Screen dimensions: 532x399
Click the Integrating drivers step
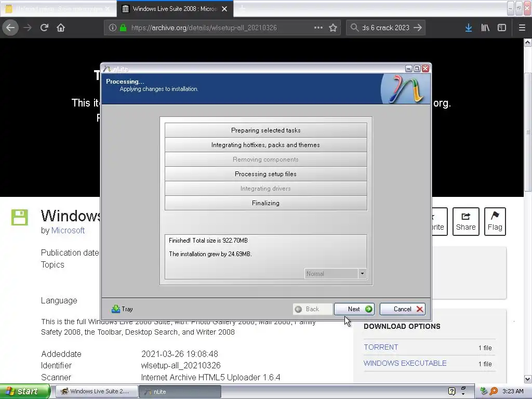pyautogui.click(x=265, y=189)
